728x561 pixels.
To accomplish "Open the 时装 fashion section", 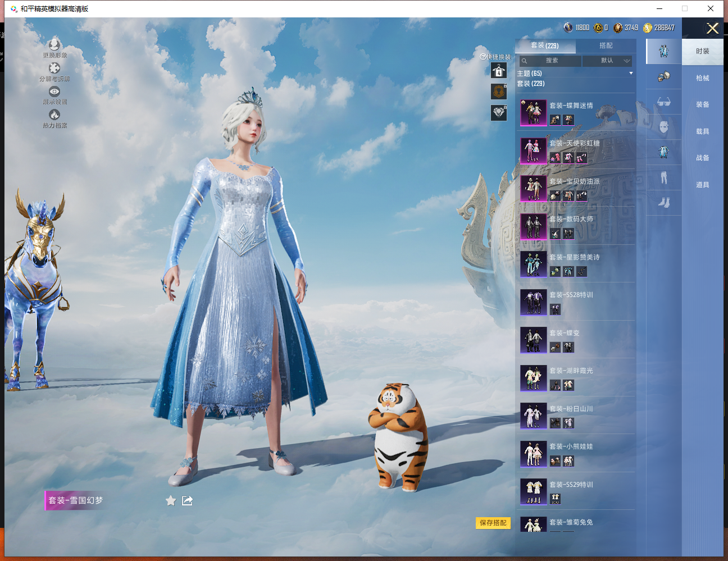I will (703, 51).
